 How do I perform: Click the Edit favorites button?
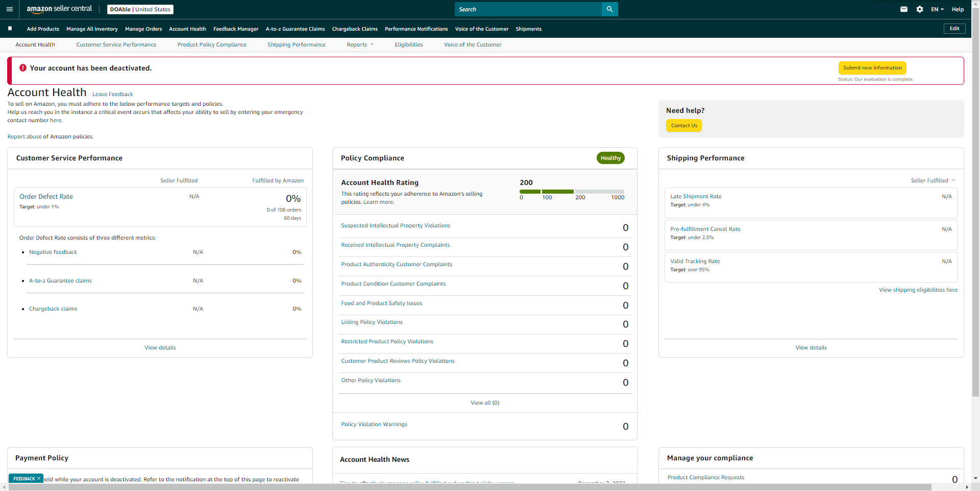(954, 29)
